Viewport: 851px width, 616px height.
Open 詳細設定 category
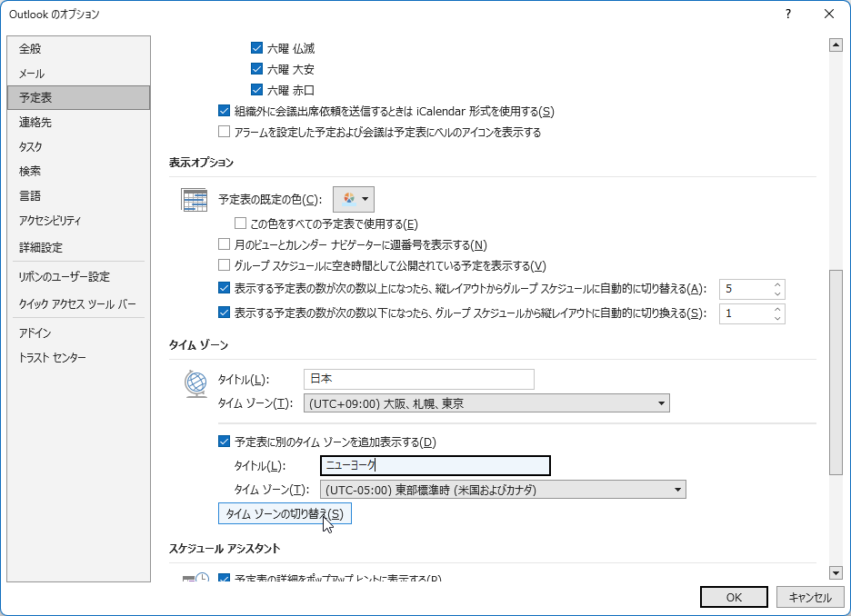pos(79,247)
